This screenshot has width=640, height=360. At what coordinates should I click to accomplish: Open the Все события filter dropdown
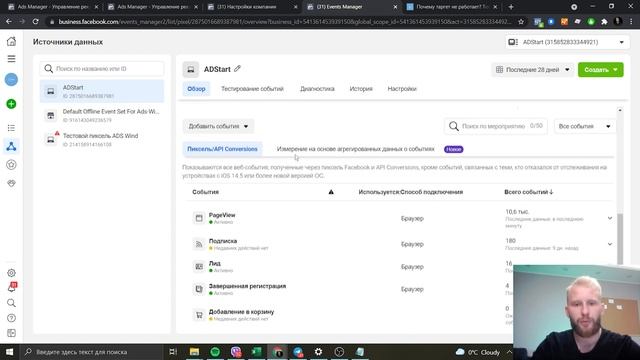pos(584,126)
